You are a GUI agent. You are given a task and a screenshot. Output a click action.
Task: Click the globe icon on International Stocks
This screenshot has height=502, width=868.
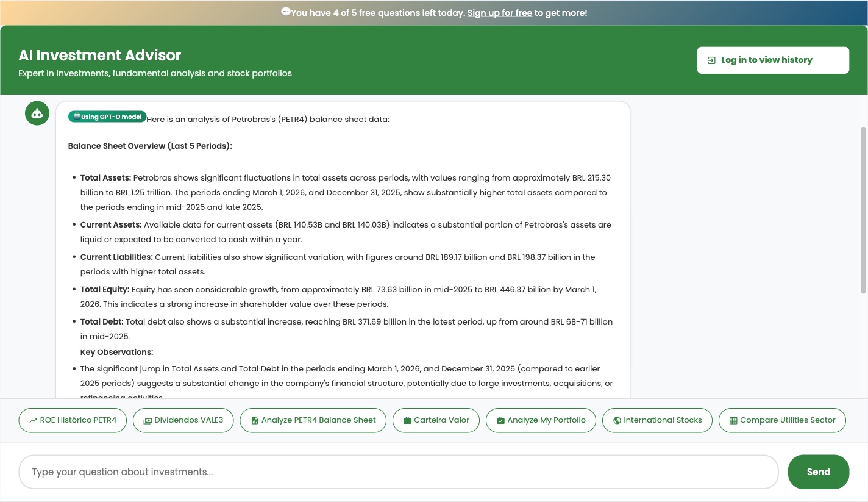617,420
